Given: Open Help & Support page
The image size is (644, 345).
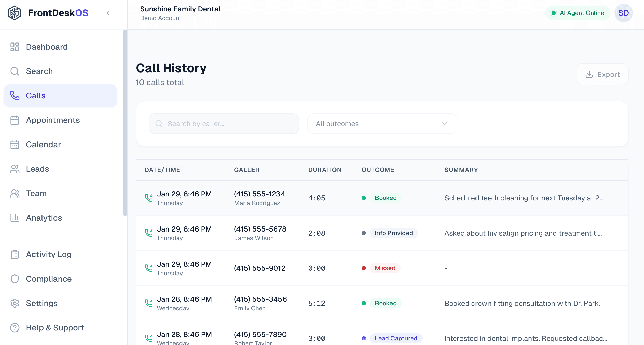Looking at the screenshot, I should [x=55, y=328].
